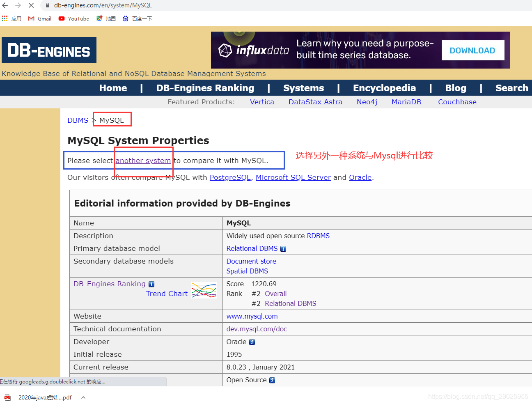Click the Overall rank link
The image size is (532, 404).
tap(276, 294)
